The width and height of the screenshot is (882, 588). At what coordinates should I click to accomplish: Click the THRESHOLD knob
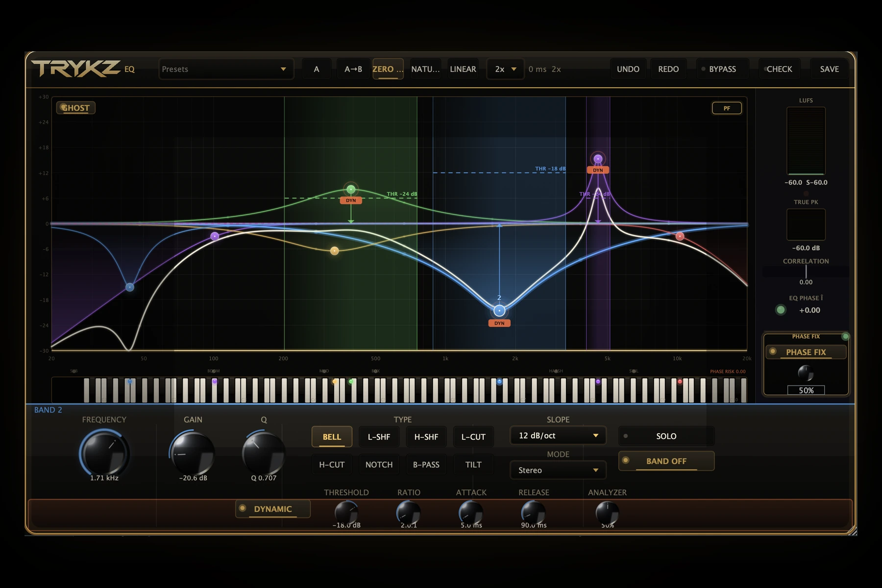coord(346,513)
